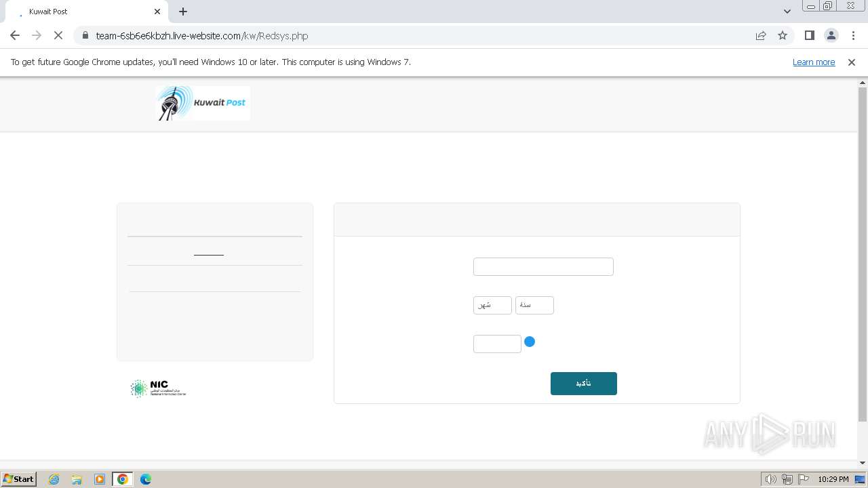Switch to Chrome in the taskbar

pyautogui.click(x=123, y=479)
